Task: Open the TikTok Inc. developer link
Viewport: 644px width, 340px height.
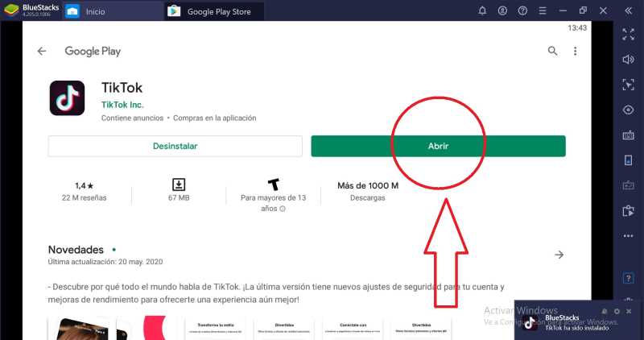Action: [x=122, y=105]
